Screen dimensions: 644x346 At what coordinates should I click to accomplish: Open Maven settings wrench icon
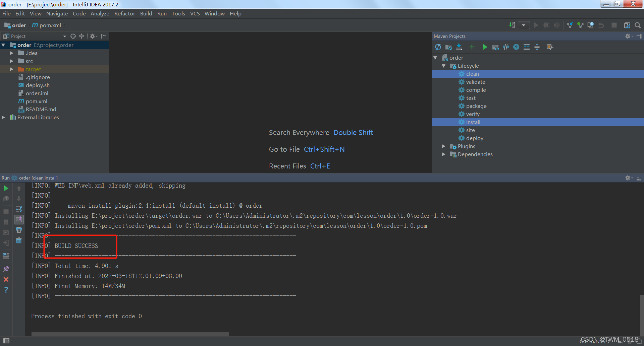[x=550, y=47]
